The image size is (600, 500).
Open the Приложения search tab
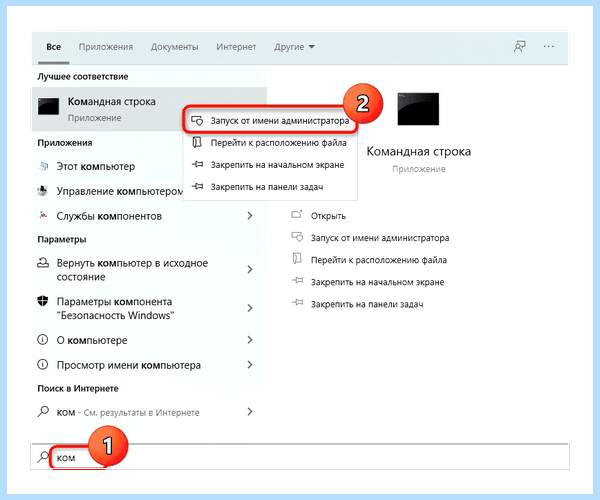point(106,47)
